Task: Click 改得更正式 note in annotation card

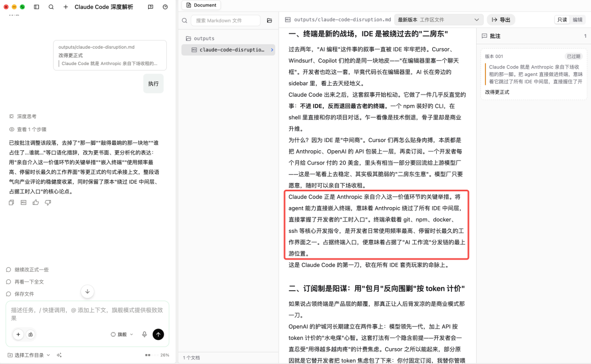Action: [x=497, y=92]
